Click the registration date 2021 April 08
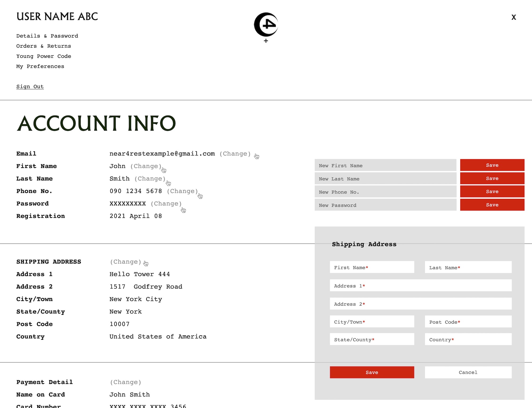Screen dimensions: 532x408 pyautogui.click(x=136, y=216)
